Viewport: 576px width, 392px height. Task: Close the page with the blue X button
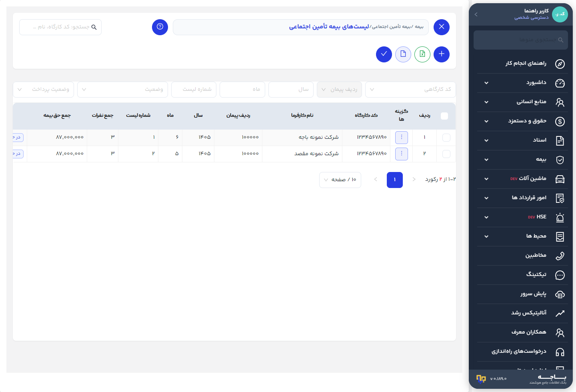[x=442, y=27]
